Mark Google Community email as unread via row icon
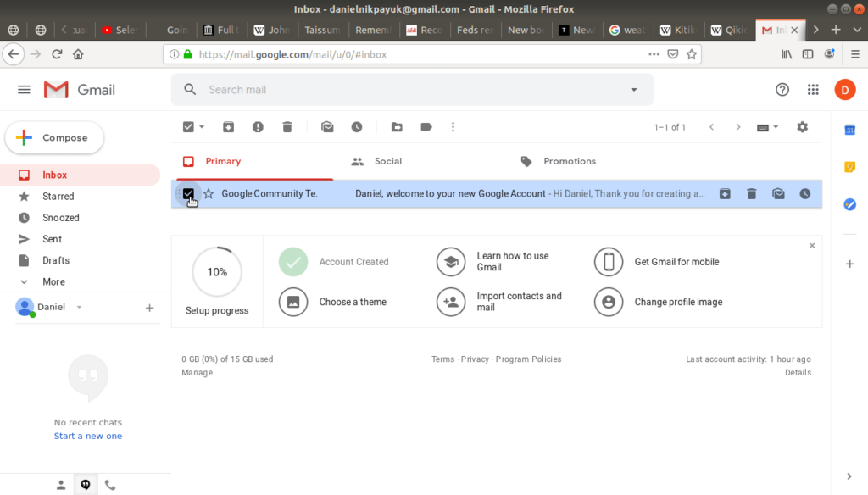The image size is (868, 495). pyautogui.click(x=778, y=194)
